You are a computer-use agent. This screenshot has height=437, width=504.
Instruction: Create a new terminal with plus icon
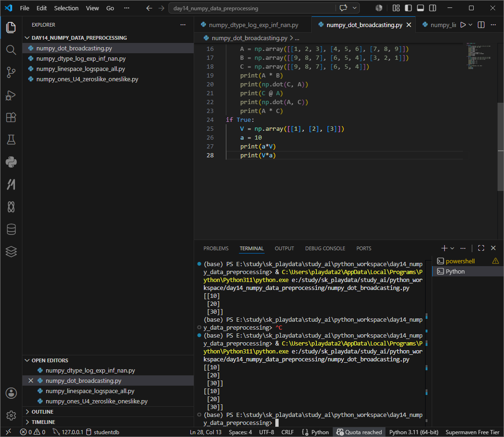444,248
